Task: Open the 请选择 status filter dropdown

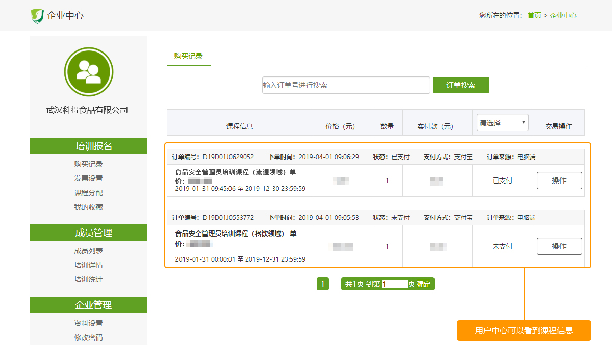Action: [x=503, y=122]
